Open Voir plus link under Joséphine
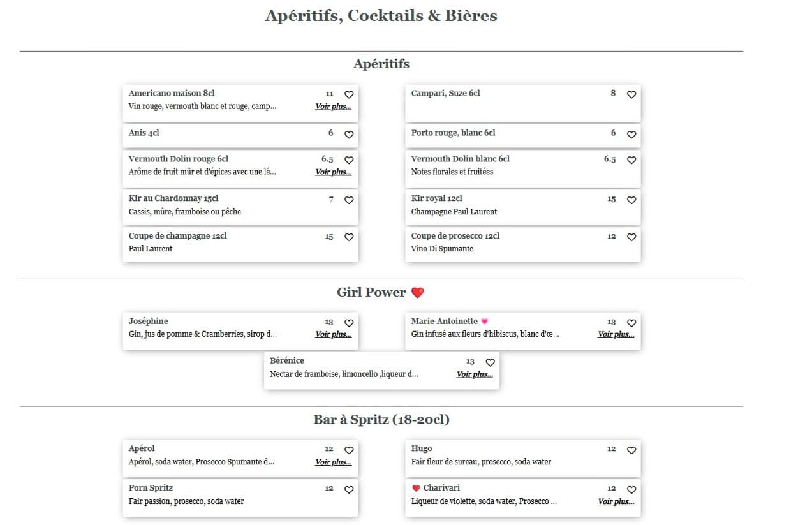This screenshot has width=812, height=525. click(333, 334)
